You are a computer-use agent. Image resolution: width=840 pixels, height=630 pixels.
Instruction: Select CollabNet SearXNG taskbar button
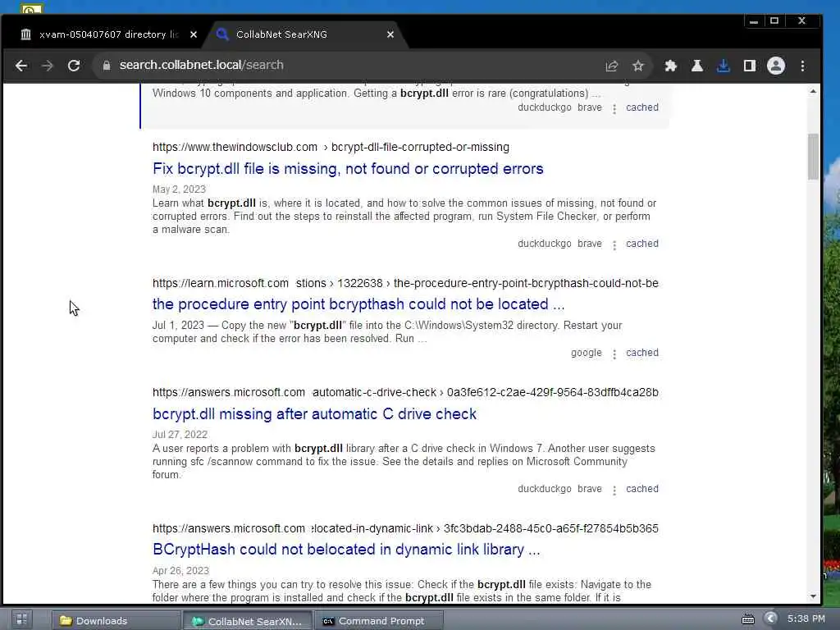click(248, 621)
